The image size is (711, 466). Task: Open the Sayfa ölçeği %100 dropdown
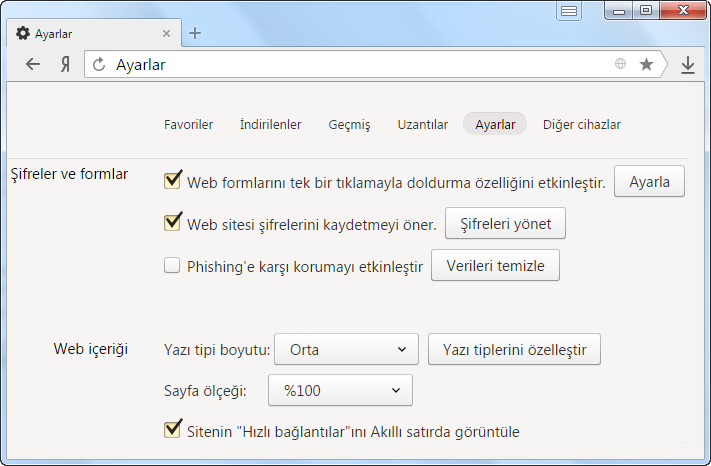[x=341, y=390]
